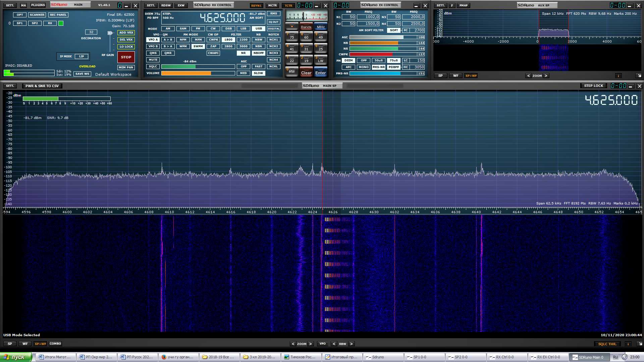The image size is (644, 362).
Task: Click the S-meter display in RX Control
Action: pos(307,15)
